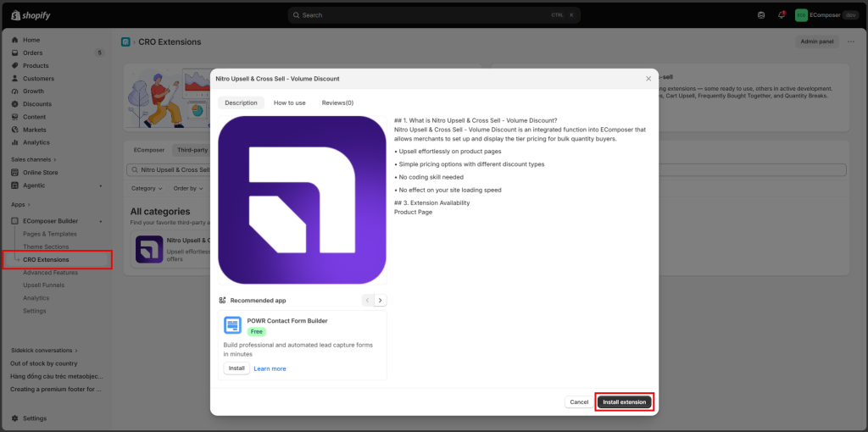868x432 pixels.
Task: Click the Markets globe icon
Action: 15,130
